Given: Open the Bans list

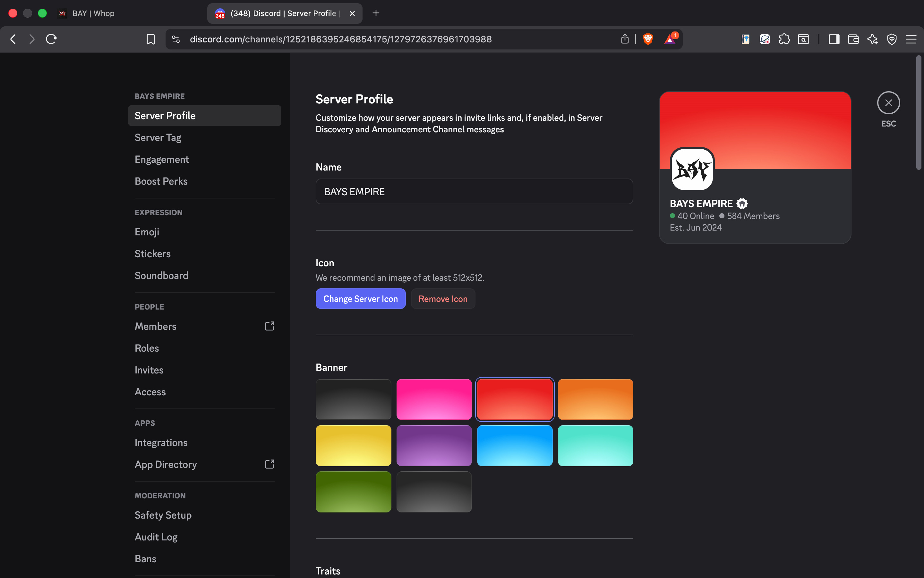Looking at the screenshot, I should (x=205, y=558).
